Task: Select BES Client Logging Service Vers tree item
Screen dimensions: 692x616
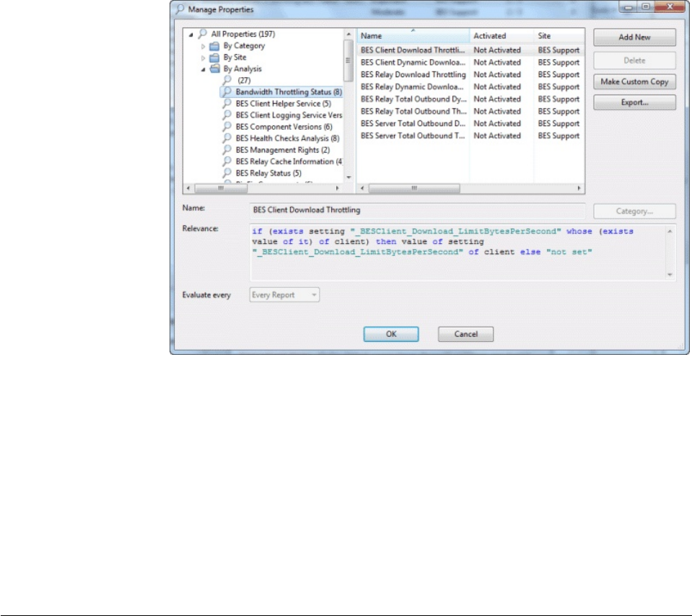Action: 289,115
